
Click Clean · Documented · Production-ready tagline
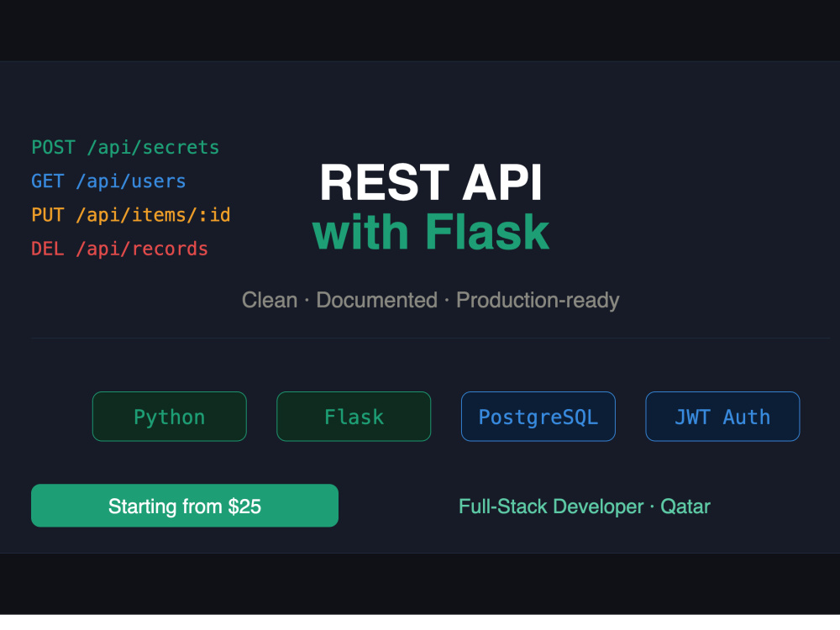[430, 300]
